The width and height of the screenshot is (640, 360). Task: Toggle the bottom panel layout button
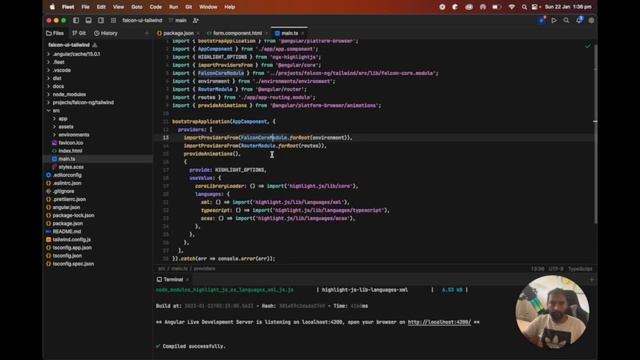88,20
